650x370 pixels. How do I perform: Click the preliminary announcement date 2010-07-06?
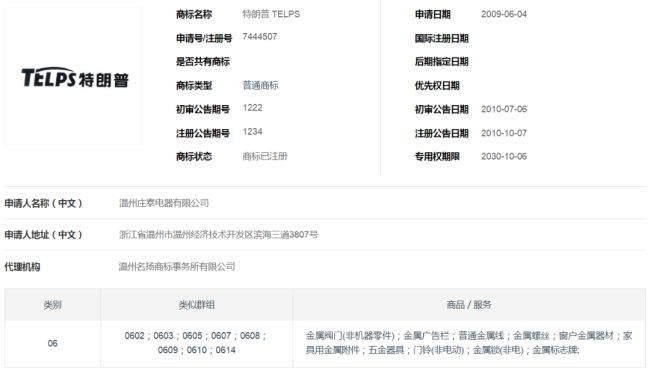(x=504, y=109)
